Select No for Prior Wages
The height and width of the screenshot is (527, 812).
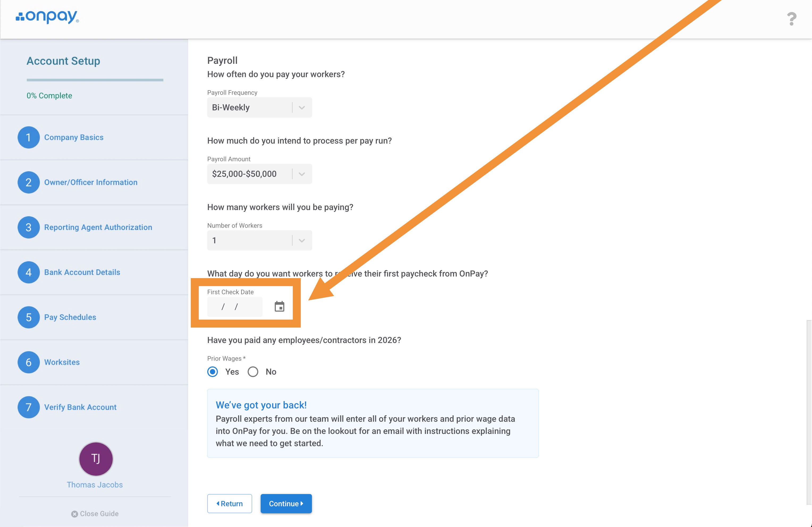(253, 372)
